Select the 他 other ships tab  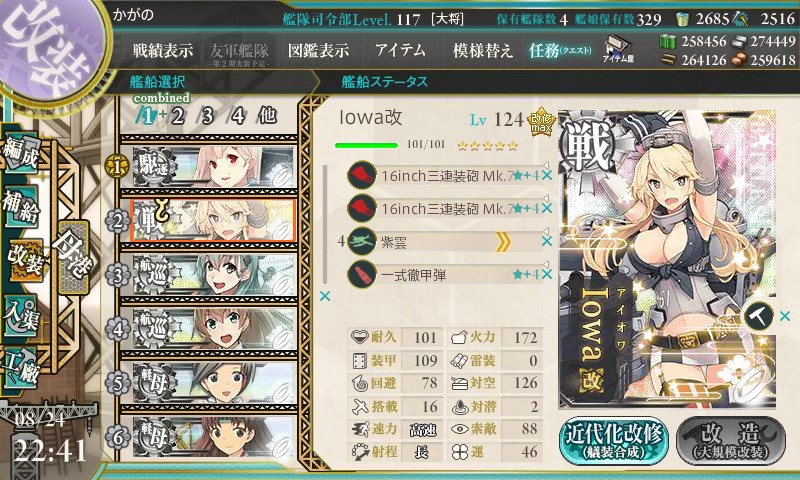point(267,116)
